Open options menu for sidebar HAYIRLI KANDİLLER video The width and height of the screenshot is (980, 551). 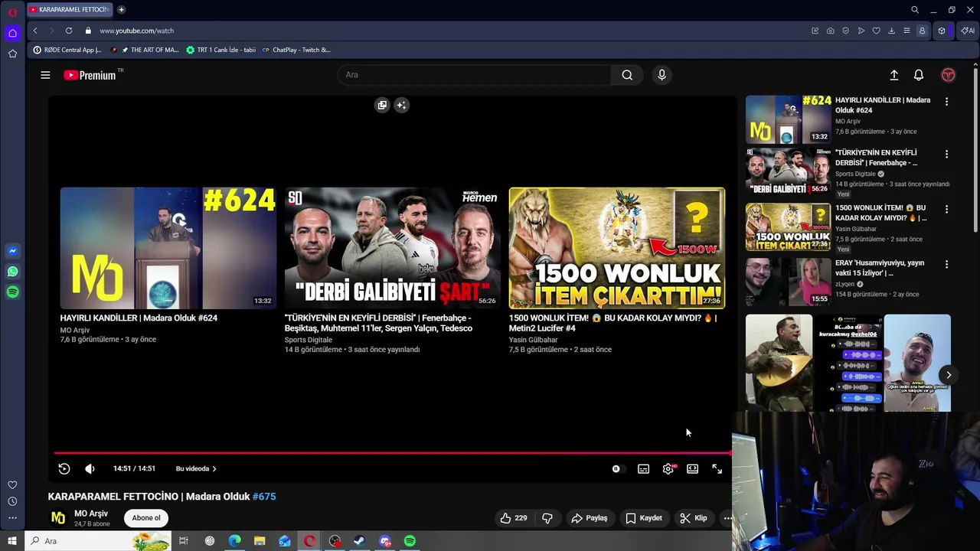946,101
